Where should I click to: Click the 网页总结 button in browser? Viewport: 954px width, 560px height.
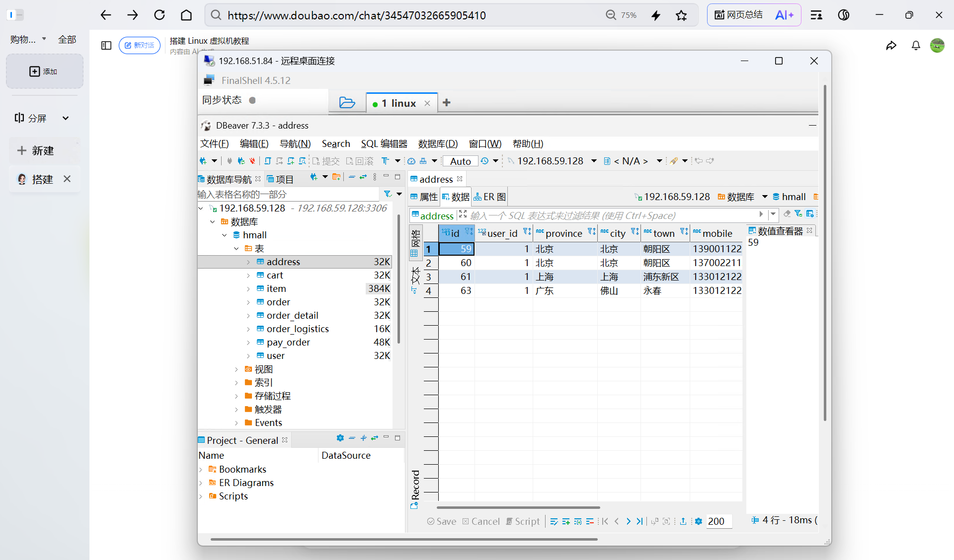tap(738, 15)
